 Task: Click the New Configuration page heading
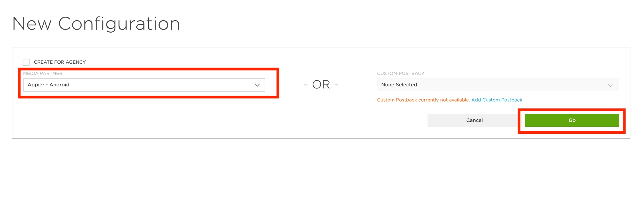96,24
